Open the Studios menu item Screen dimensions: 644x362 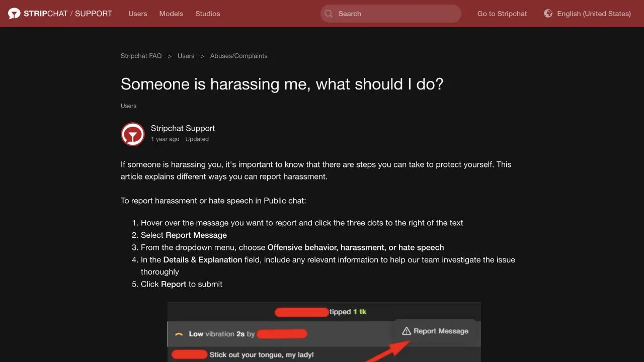(x=208, y=14)
